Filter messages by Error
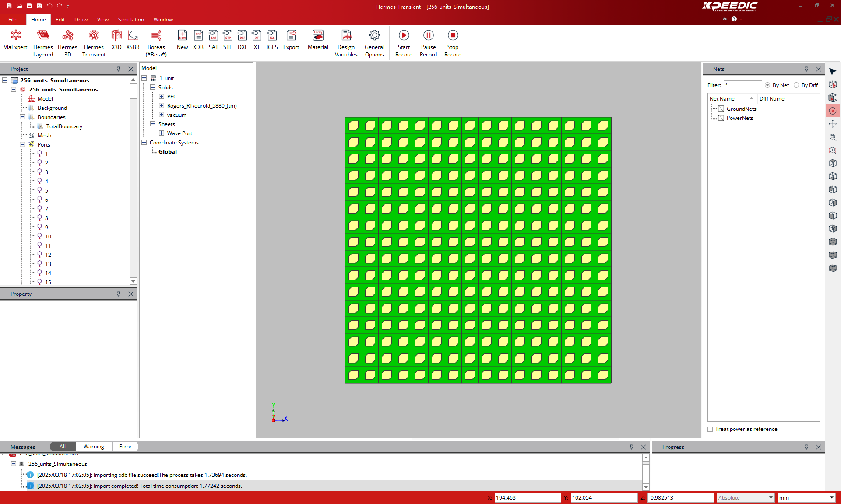The width and height of the screenshot is (841, 504). pyautogui.click(x=125, y=447)
